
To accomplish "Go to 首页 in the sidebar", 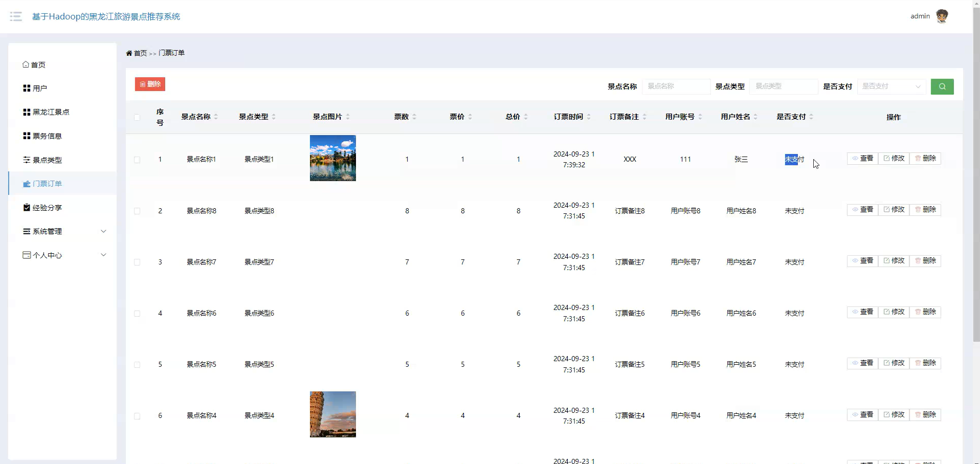I will (x=62, y=64).
